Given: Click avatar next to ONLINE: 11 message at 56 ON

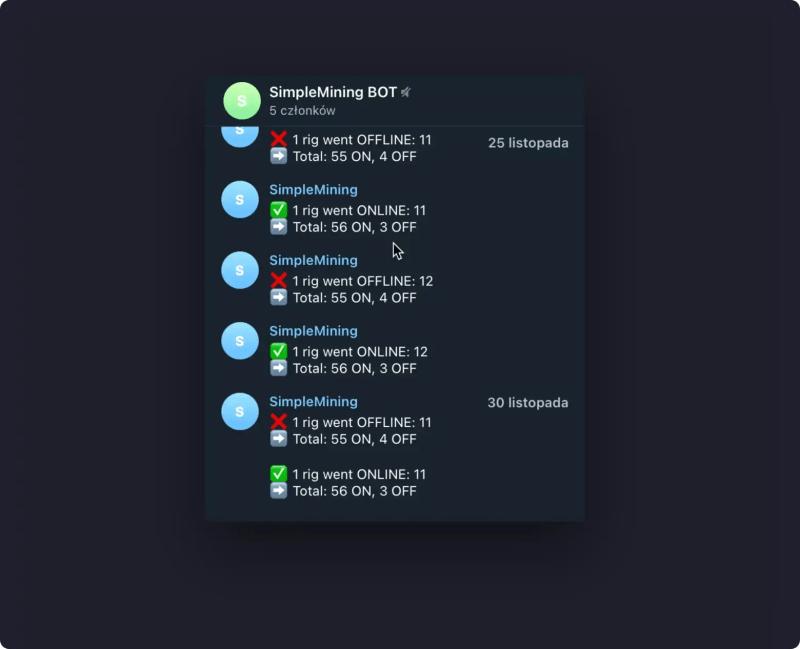Looking at the screenshot, I should [240, 199].
